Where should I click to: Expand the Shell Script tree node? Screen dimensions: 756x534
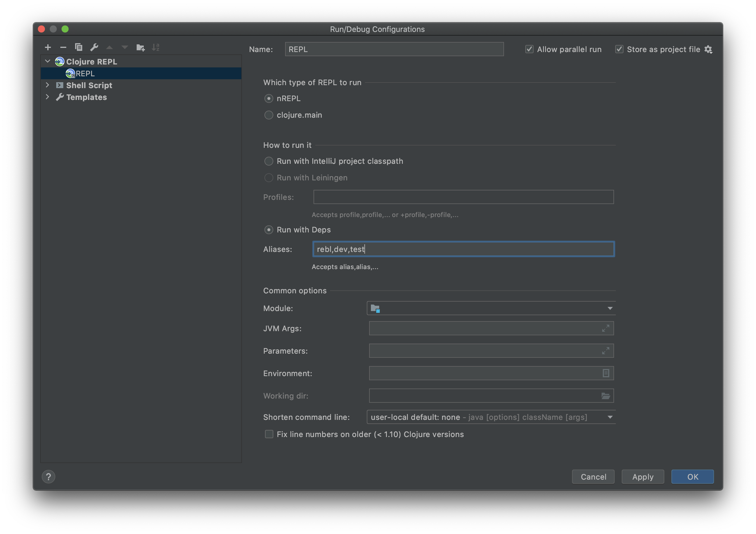click(x=47, y=85)
